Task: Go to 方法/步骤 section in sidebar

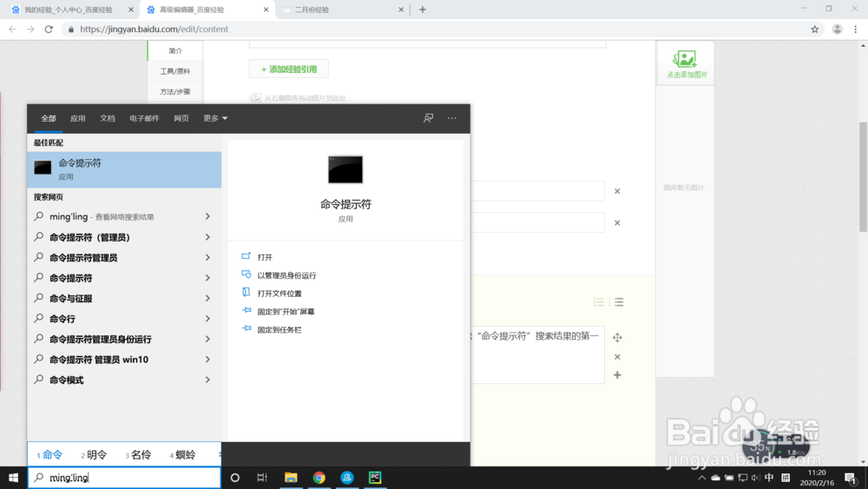Action: (x=175, y=92)
